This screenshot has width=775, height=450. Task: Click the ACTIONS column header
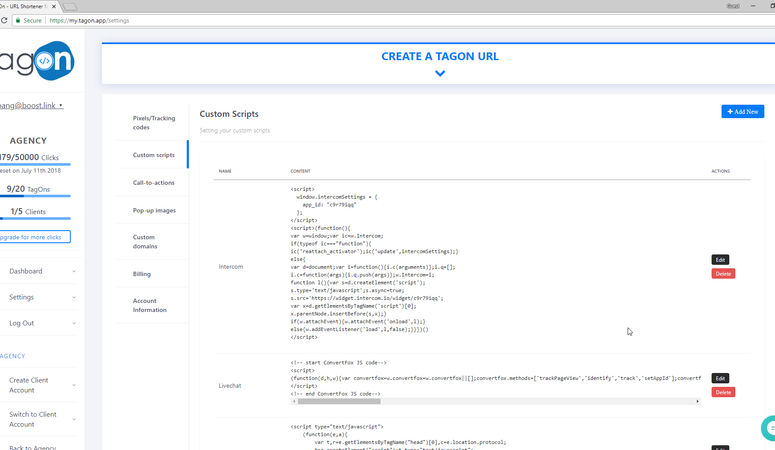pyautogui.click(x=721, y=171)
